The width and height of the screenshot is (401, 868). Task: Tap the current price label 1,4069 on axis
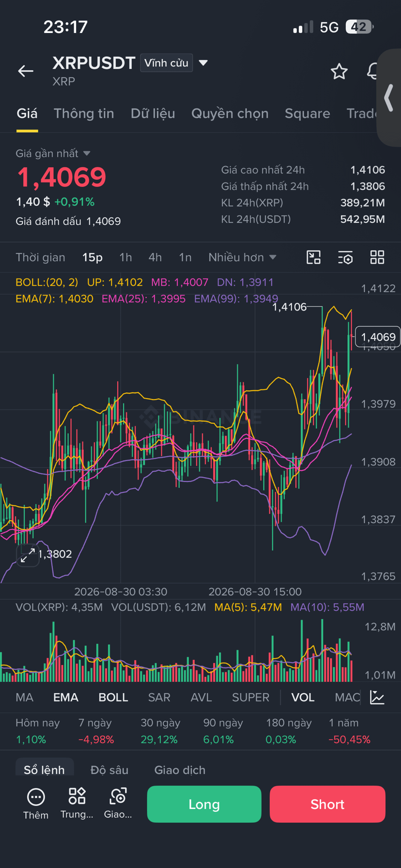[378, 337]
